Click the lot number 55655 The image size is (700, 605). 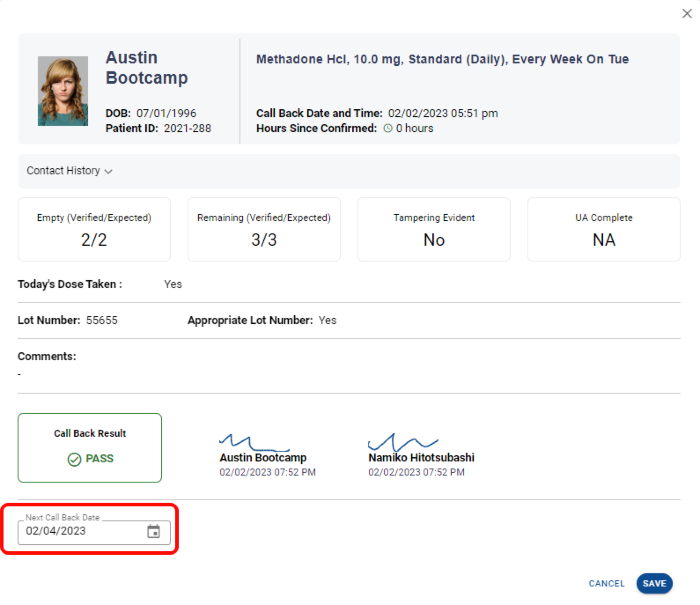pyautogui.click(x=102, y=321)
